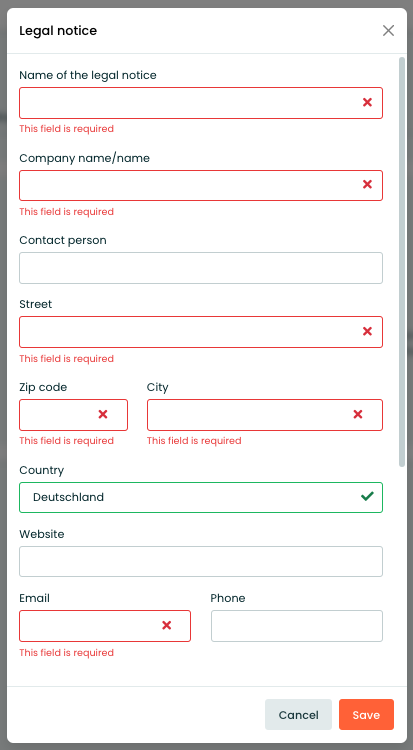The height and width of the screenshot is (750, 413).
Task: Click the error X icon in Email field
Action: click(167, 625)
